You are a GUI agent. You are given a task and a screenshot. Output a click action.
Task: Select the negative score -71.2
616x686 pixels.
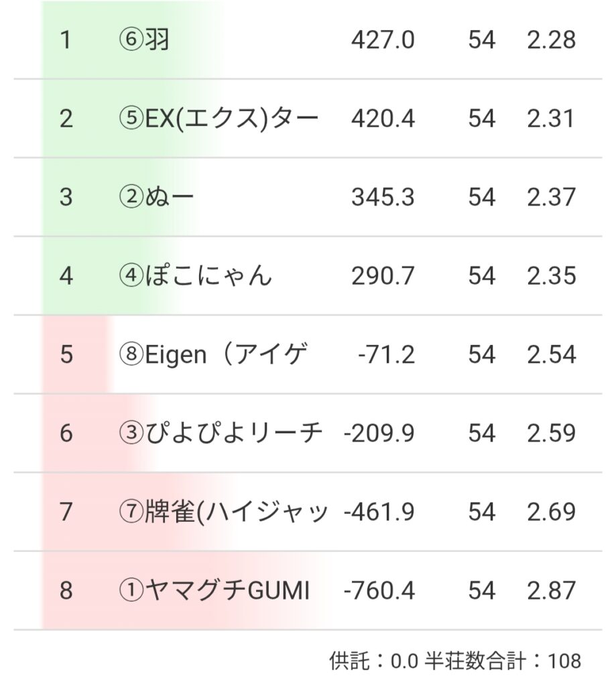[x=387, y=354]
